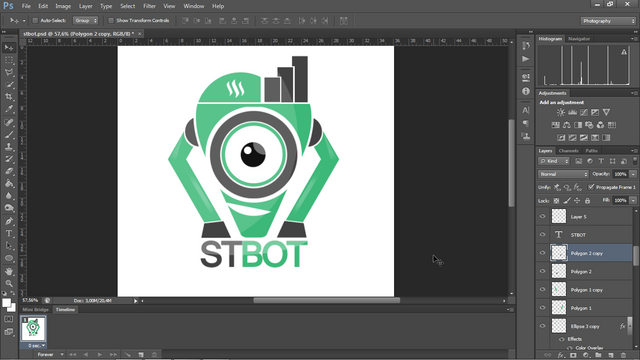Toggle the Propagate Frame 1 checkbox
This screenshot has width=640, height=360.
click(591, 187)
